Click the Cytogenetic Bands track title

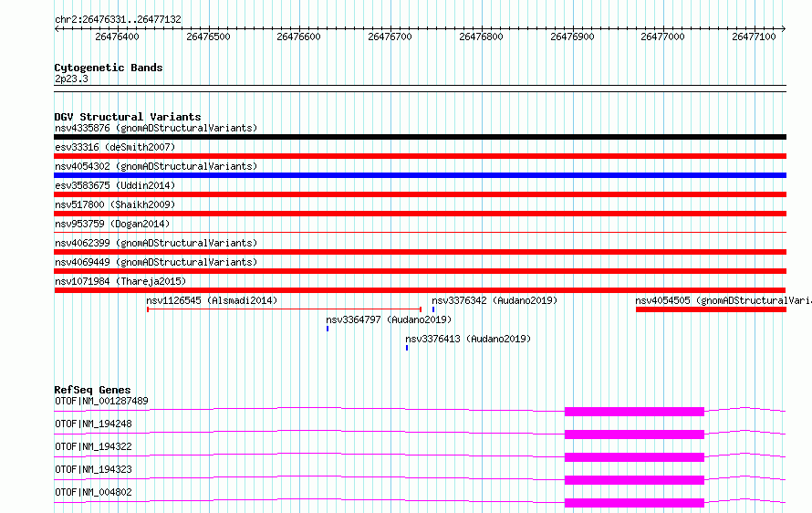tap(109, 68)
